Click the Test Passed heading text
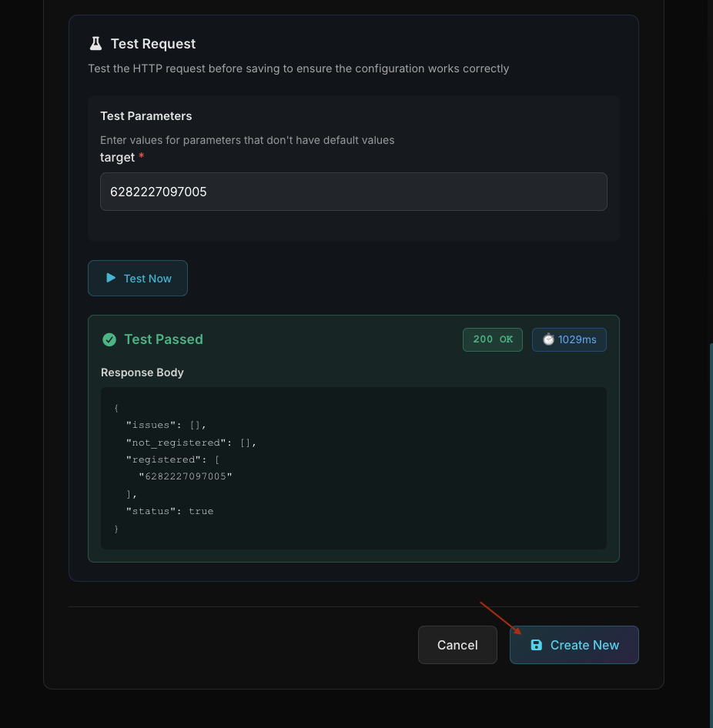 (x=163, y=339)
